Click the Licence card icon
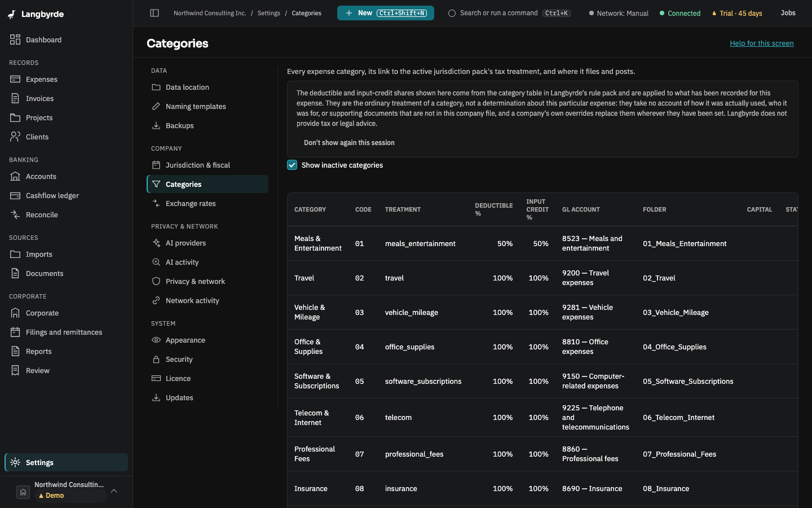The image size is (812, 508). coord(156,378)
